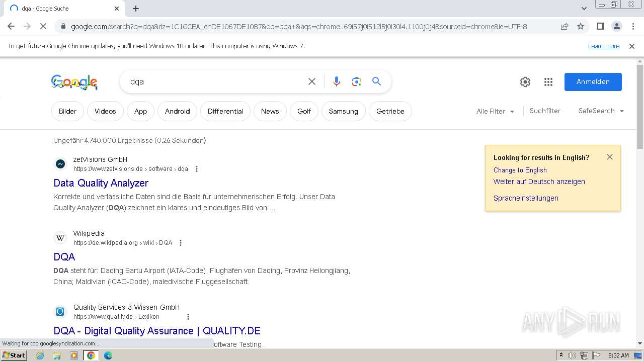Follow the Learn more link
The height and width of the screenshot is (362, 644).
coord(604,46)
